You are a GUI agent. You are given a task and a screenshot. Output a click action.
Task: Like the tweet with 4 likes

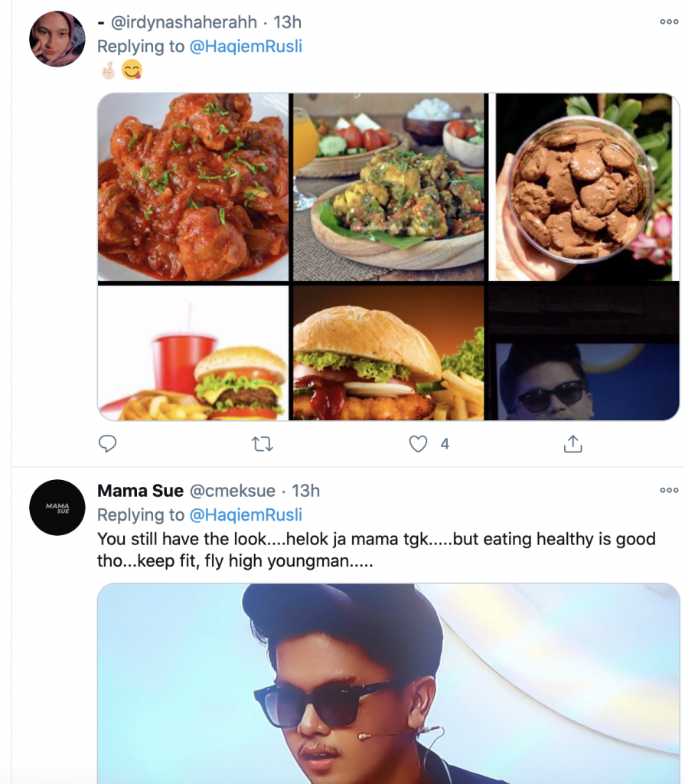coord(418,443)
